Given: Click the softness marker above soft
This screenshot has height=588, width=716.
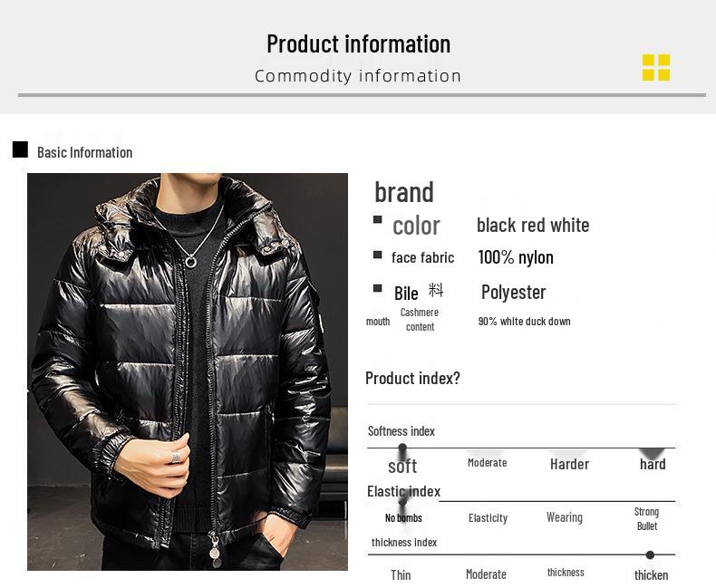Looking at the screenshot, I should 402,450.
